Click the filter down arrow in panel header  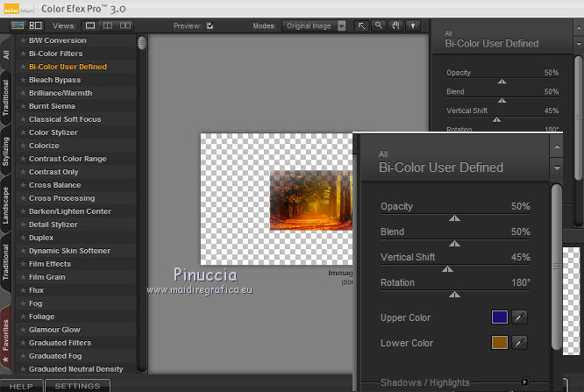[x=556, y=167]
